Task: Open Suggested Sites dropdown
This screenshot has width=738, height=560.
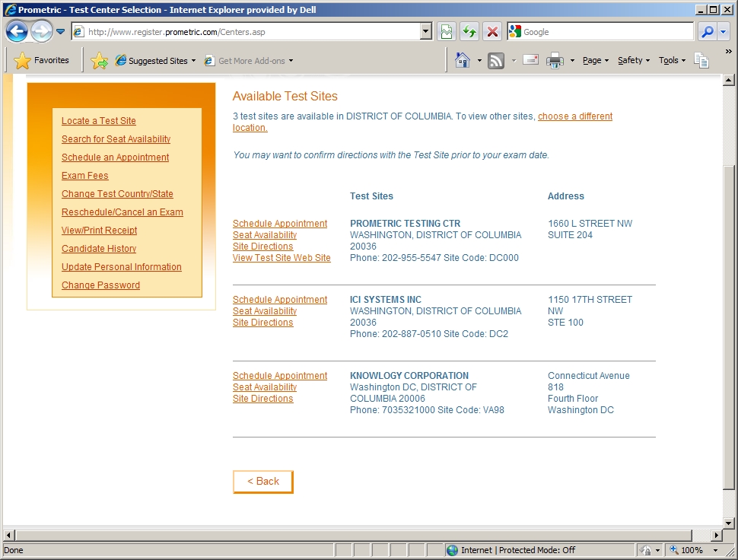Action: 156,61
